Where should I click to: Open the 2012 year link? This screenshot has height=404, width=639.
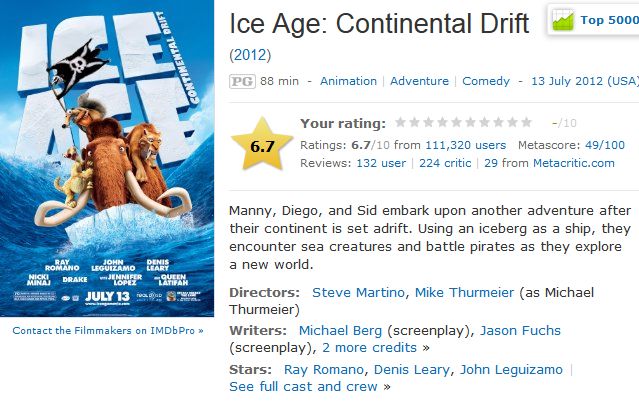[x=250, y=53]
